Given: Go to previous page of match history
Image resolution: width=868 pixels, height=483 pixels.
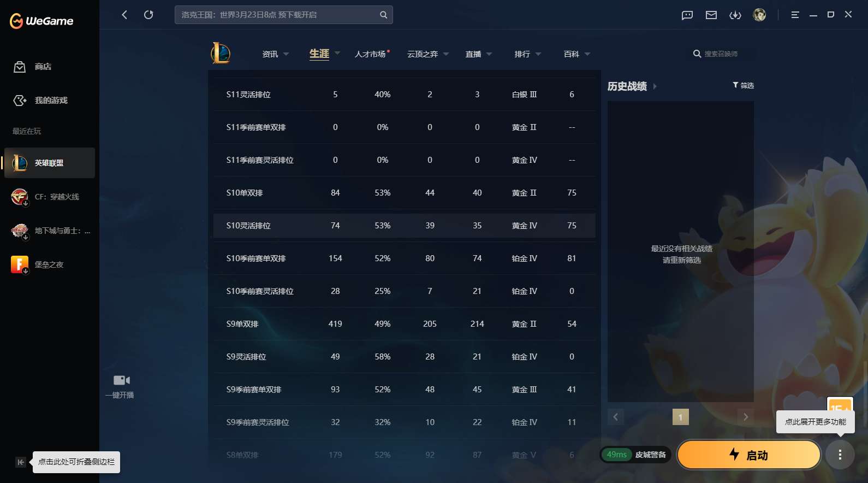Looking at the screenshot, I should pyautogui.click(x=616, y=417).
